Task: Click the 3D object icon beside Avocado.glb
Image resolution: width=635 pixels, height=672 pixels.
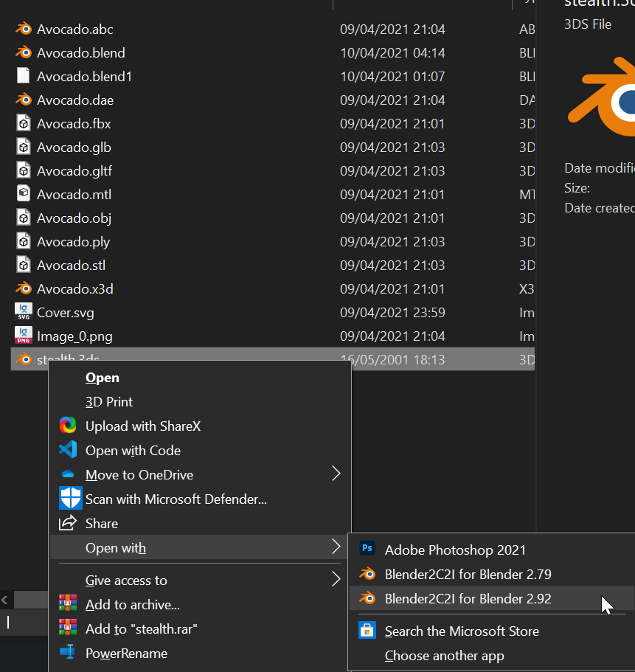Action: pyautogui.click(x=24, y=147)
